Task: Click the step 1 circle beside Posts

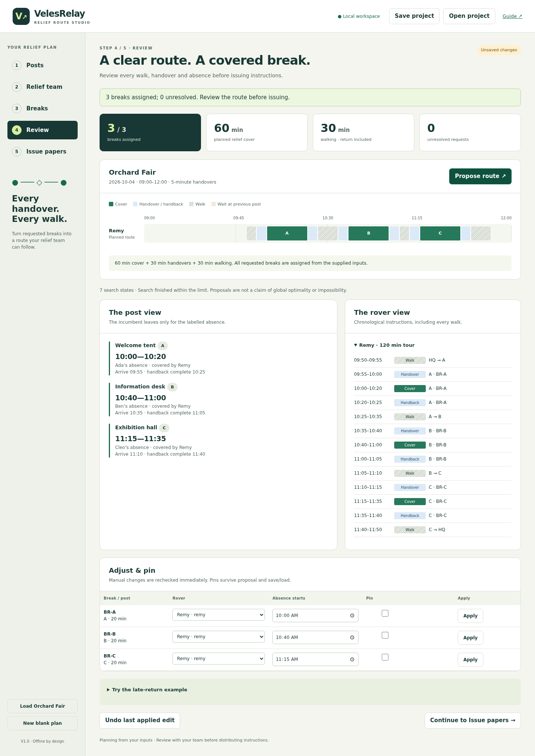Action: [x=17, y=65]
